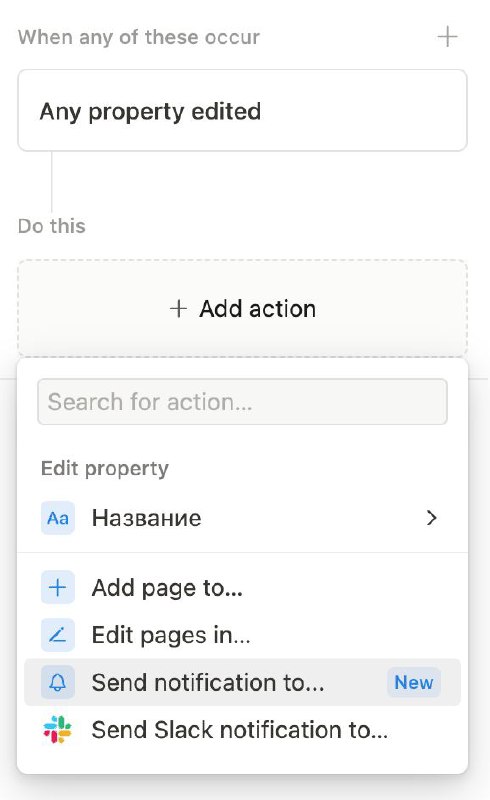Image resolution: width=490 pixels, height=800 pixels.
Task: Open the Any property edited trigger
Action: 242,110
